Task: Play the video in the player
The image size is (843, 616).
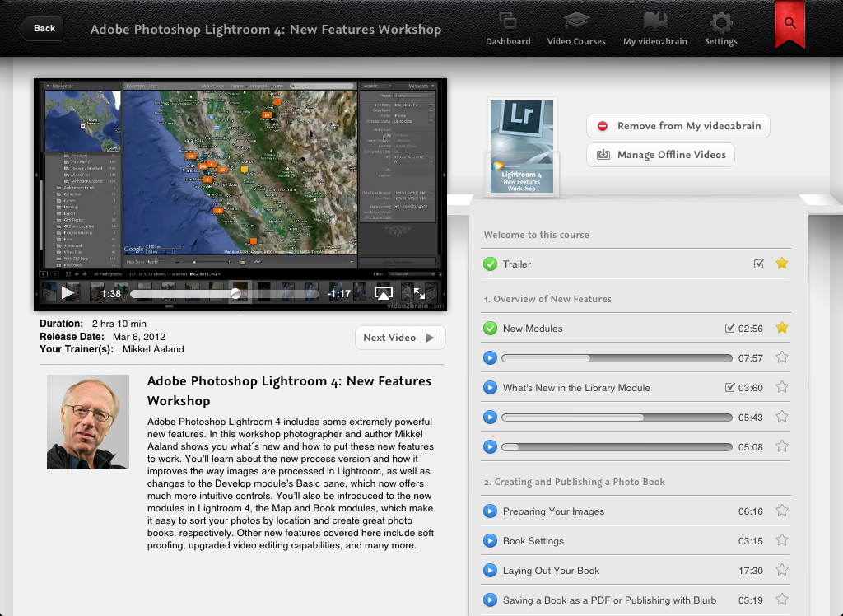Action: pos(68,292)
